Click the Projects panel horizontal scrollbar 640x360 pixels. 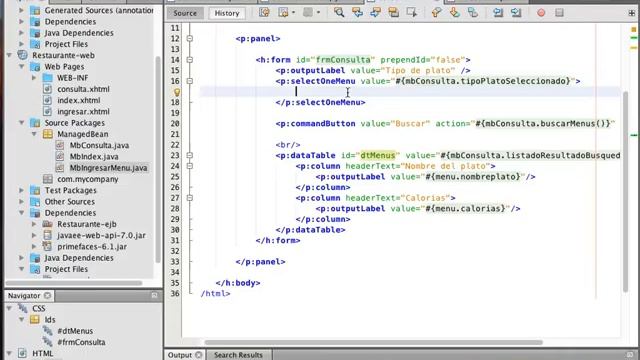[x=73, y=283]
